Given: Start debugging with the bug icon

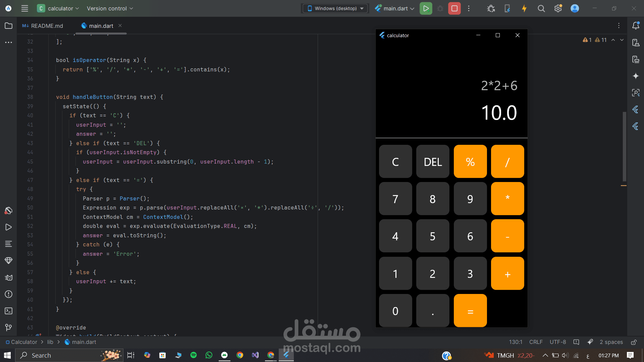Looking at the screenshot, I should pyautogui.click(x=440, y=8).
